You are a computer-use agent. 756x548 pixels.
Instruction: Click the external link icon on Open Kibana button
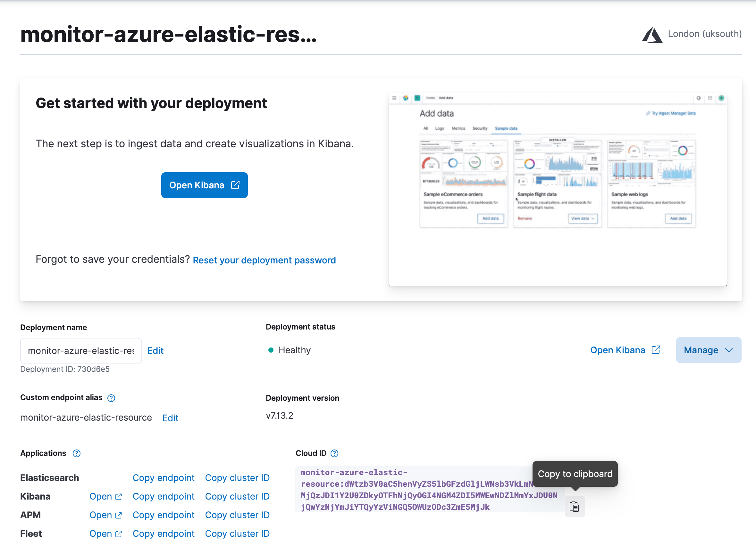(236, 185)
